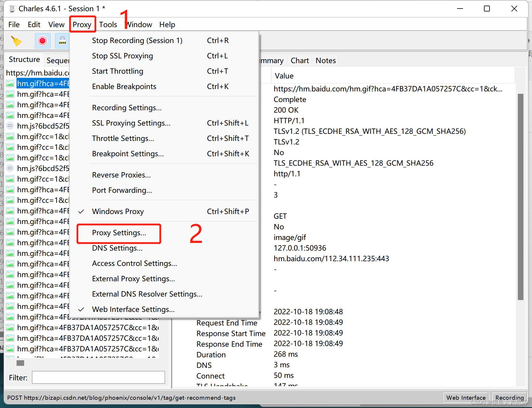The image size is (532, 408).
Task: Open the File menu
Action: pyautogui.click(x=14, y=24)
